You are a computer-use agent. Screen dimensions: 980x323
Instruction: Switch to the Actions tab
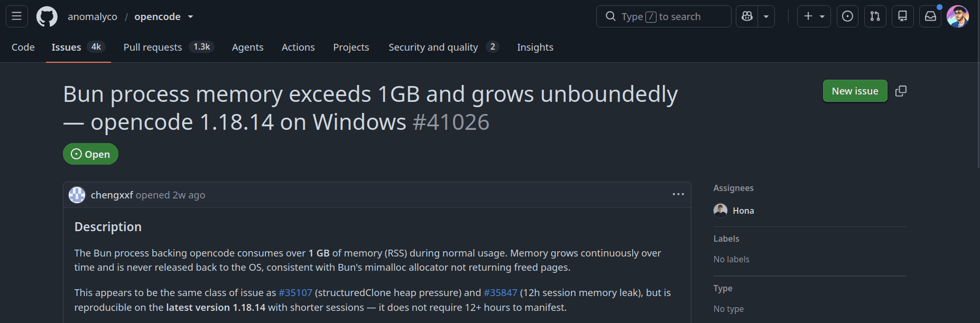coord(298,47)
